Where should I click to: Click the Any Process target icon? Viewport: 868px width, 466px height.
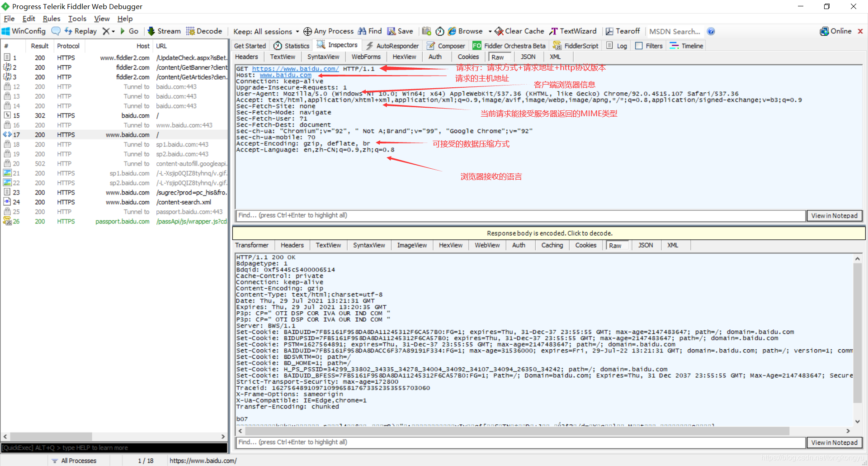point(307,31)
